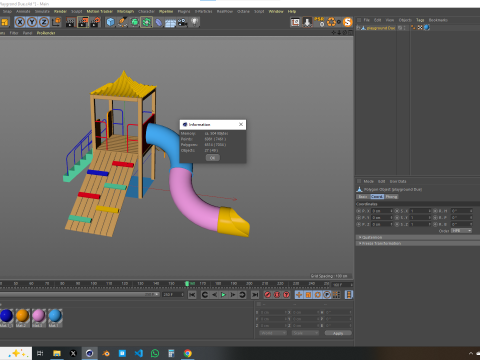Switch to the Phong attribute tab
480x360 pixels.
coord(391,197)
